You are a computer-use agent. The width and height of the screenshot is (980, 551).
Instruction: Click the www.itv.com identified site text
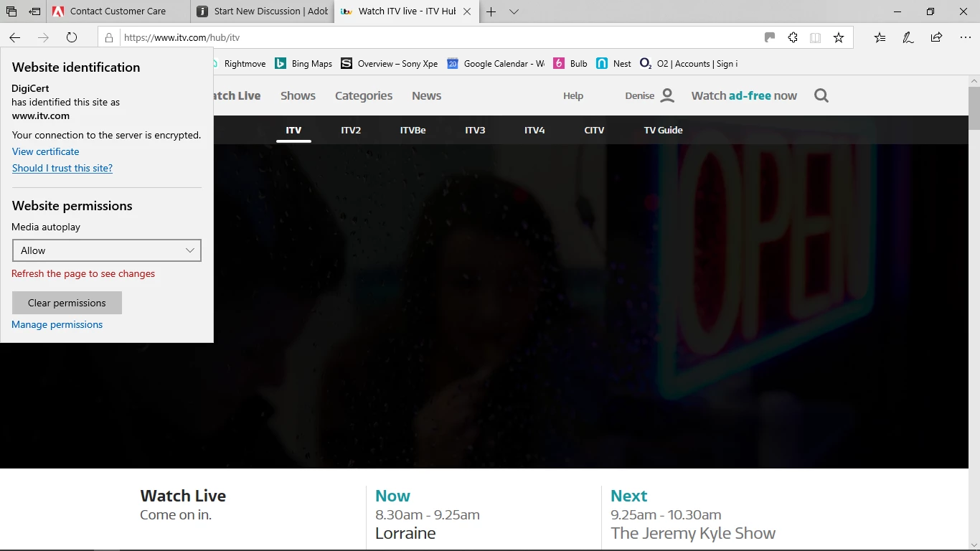pos(41,116)
